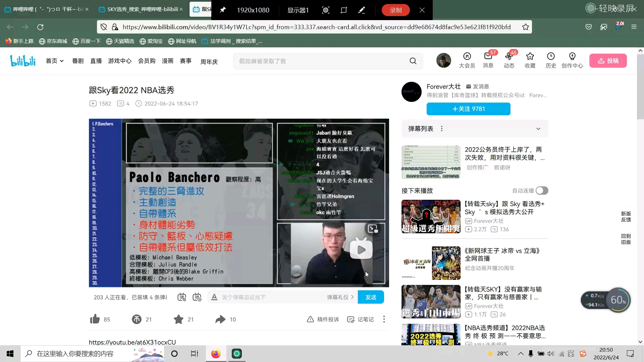This screenshot has width=644, height=362.
Task: Open thumbnail of 跟 Sky 看选秀 video
Action: pos(431,217)
